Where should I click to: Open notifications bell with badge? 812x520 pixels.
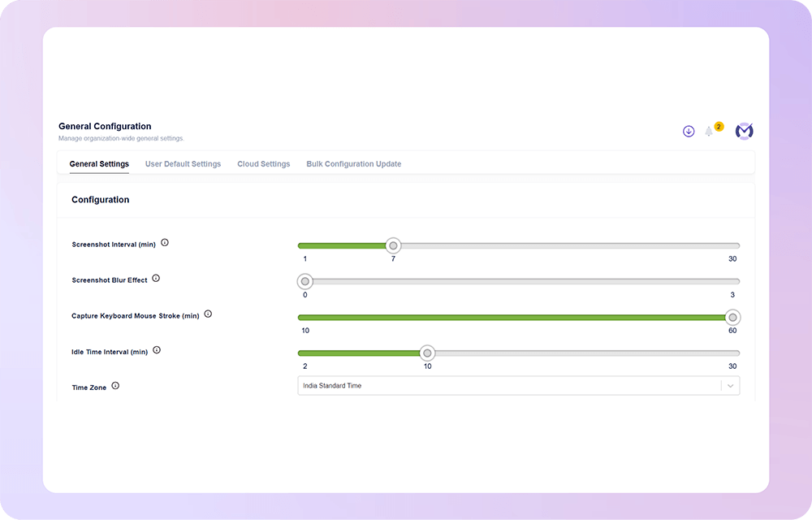coord(708,132)
